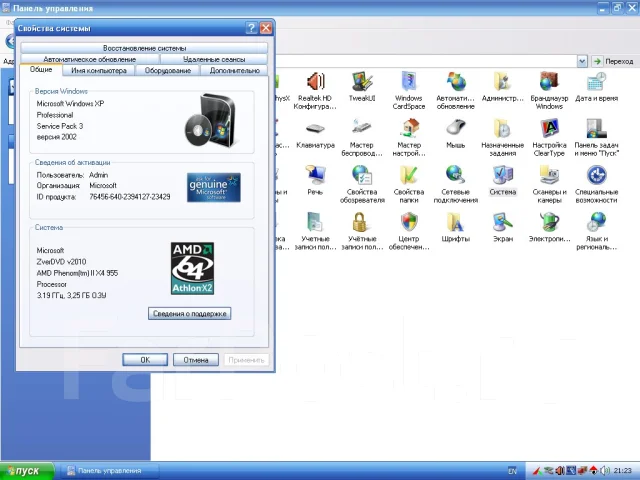The width and height of the screenshot is (640, 480).
Task: Click the Переход button by the address bar
Action: (x=614, y=61)
